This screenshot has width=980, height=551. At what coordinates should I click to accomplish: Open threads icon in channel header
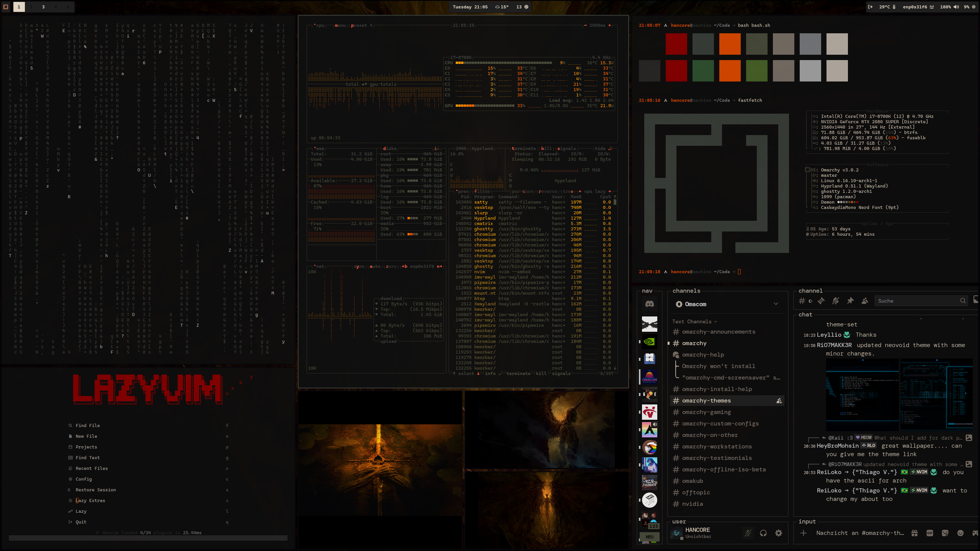(x=821, y=301)
